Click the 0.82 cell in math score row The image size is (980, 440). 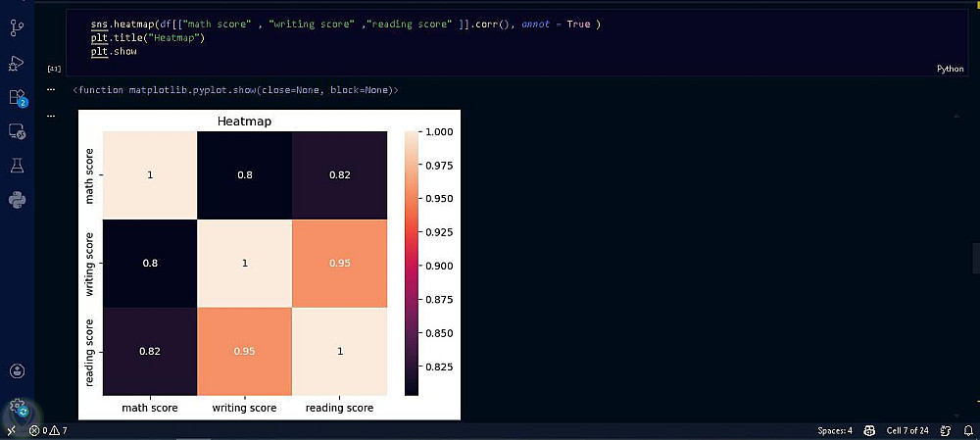[x=339, y=175]
